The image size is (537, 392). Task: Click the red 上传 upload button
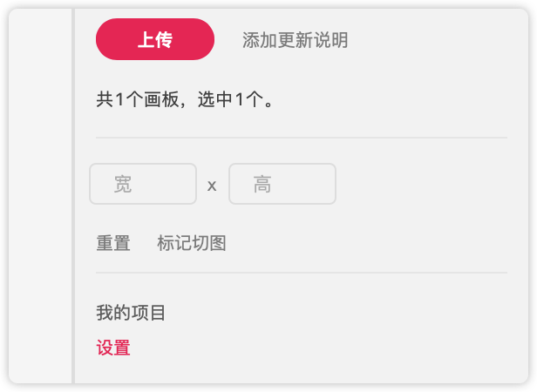pyautogui.click(x=155, y=40)
